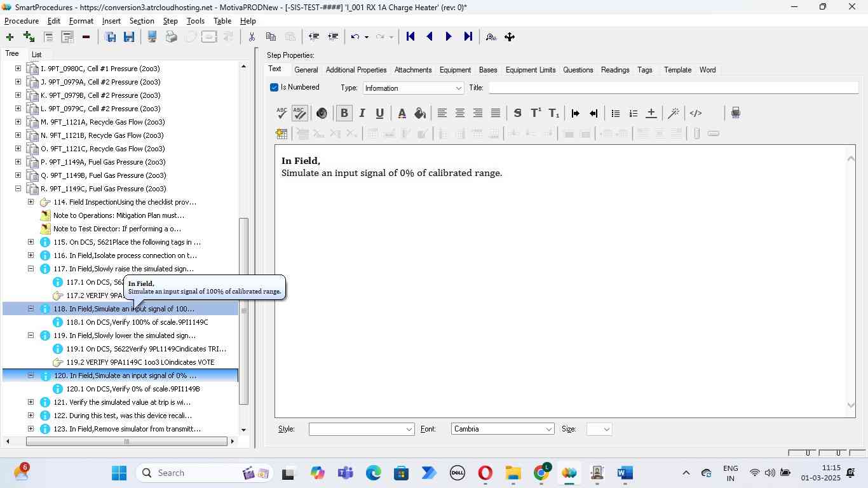Image resolution: width=868 pixels, height=488 pixels.
Task: Open the Font dropdown showing Cambria
Action: [x=502, y=429]
